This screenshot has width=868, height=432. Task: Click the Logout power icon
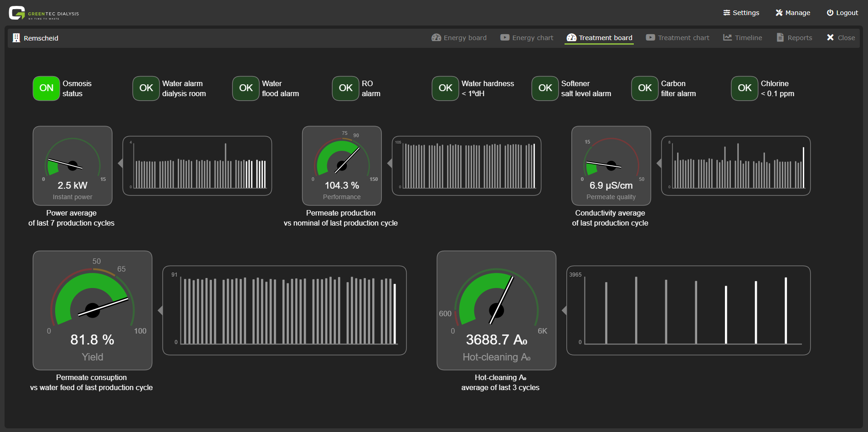pos(830,13)
